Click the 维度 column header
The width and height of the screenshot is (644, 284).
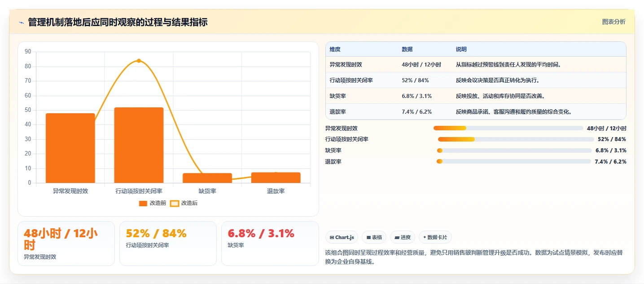335,49
